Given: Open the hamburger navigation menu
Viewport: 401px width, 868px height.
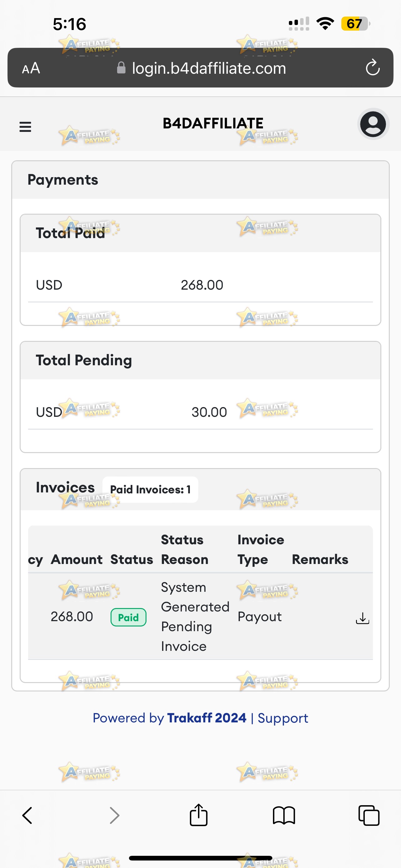Looking at the screenshot, I should tap(25, 127).
